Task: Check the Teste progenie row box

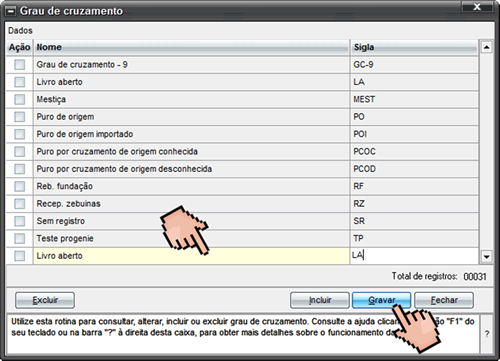Action: click(x=20, y=238)
